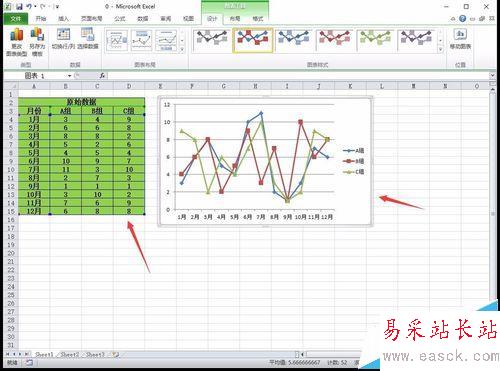Click column header F

192,86
